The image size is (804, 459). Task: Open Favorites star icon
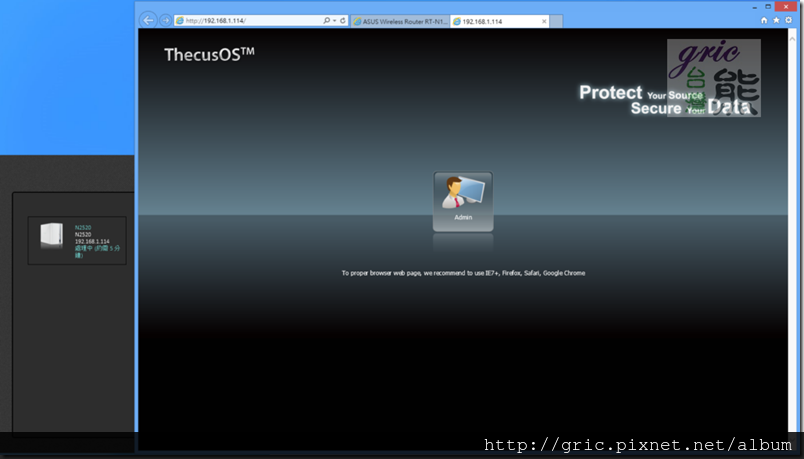776,20
